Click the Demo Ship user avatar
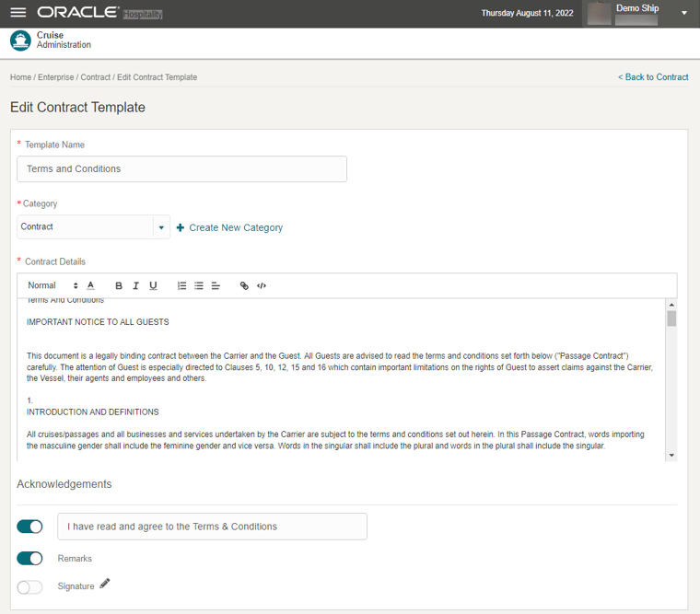The height and width of the screenshot is (614, 700). [x=599, y=14]
